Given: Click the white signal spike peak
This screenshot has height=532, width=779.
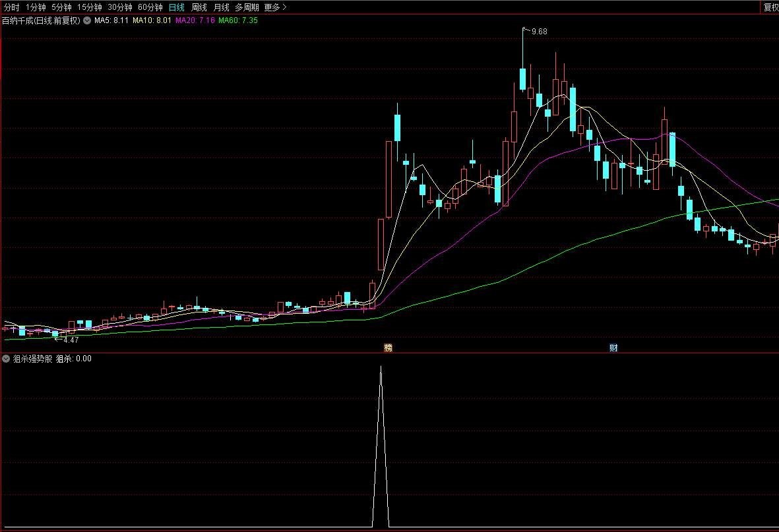Looking at the screenshot, I should (381, 367).
